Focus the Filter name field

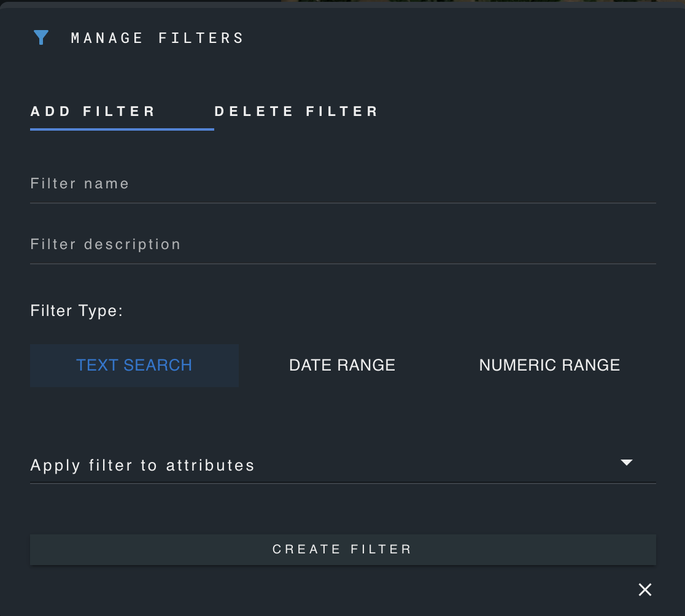[343, 184]
